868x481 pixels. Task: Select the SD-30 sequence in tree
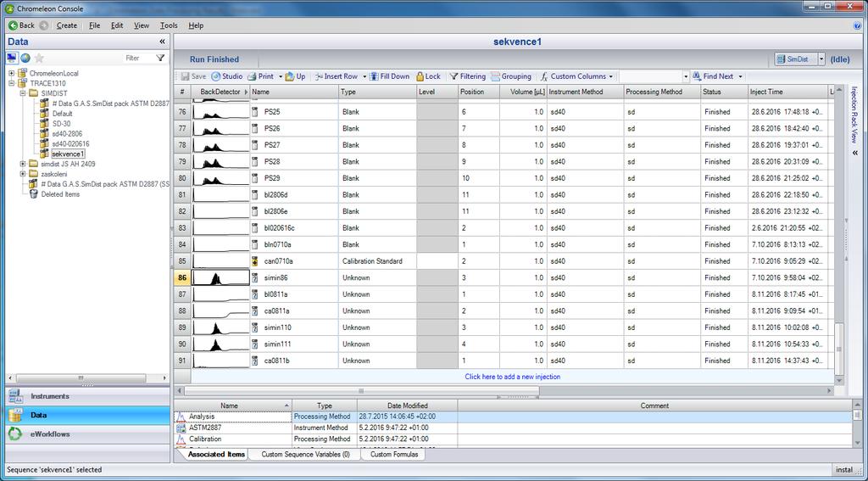coord(61,124)
